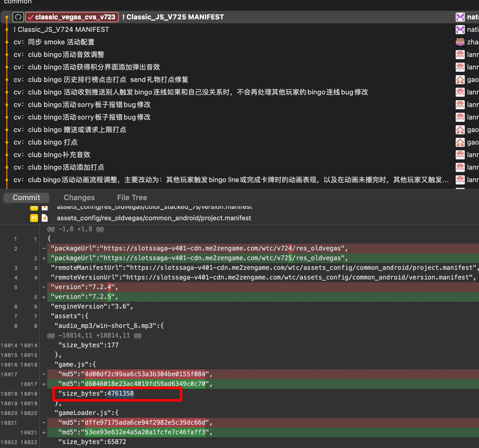Click highlighted size_bytes value 4761358
The width and height of the screenshot is (479, 448).
(120, 394)
